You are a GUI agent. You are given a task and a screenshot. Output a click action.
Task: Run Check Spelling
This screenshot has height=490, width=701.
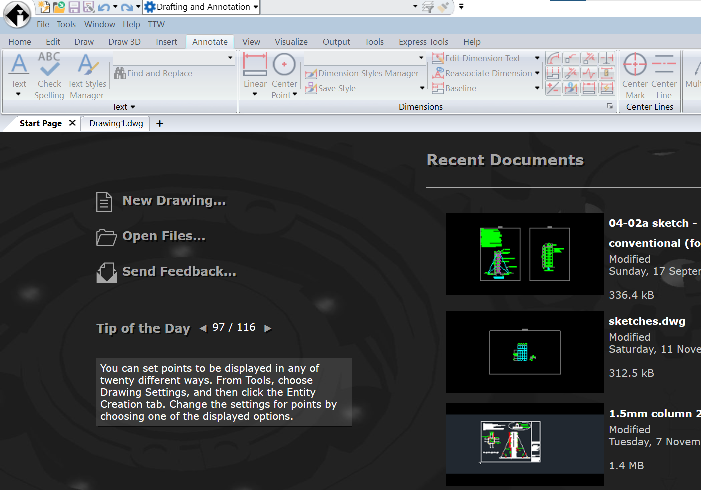click(x=49, y=75)
